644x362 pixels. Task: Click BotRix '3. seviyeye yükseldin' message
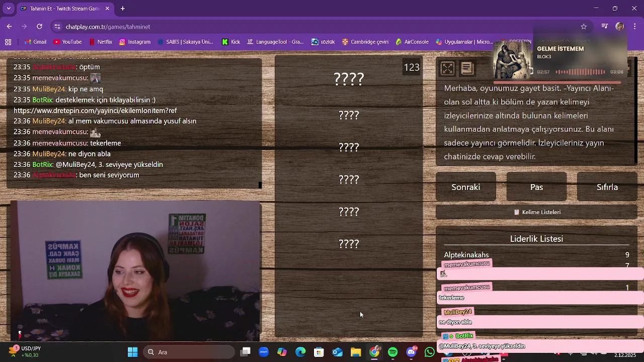click(109, 164)
